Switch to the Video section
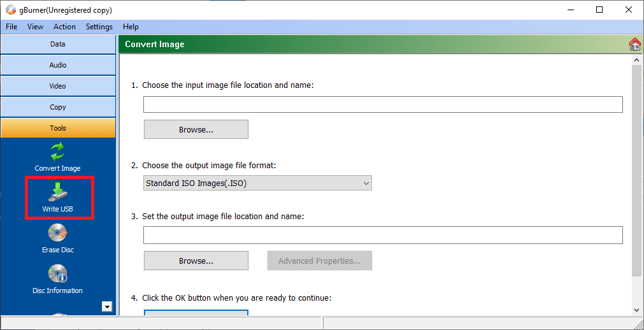The image size is (644, 330). tap(58, 86)
